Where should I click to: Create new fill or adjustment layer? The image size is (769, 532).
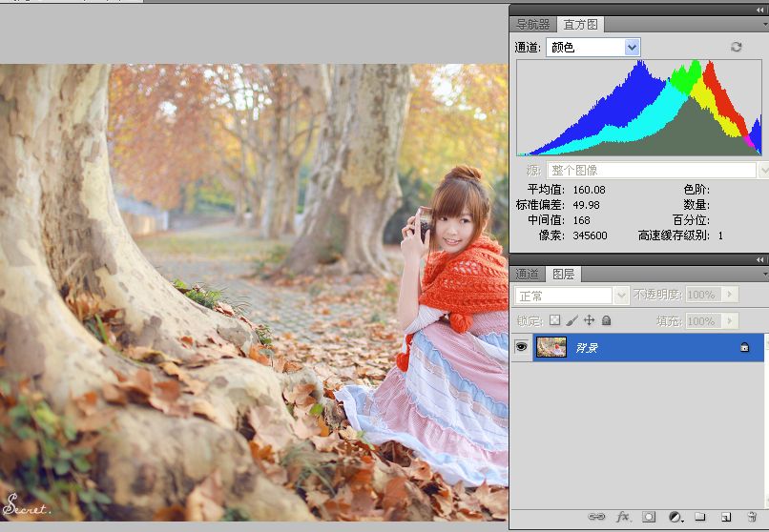(675, 517)
